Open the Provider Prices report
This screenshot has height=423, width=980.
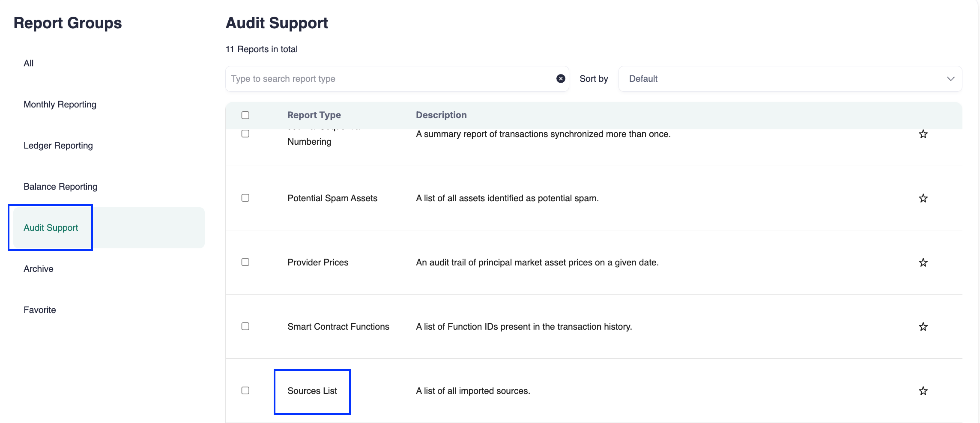pyautogui.click(x=318, y=262)
